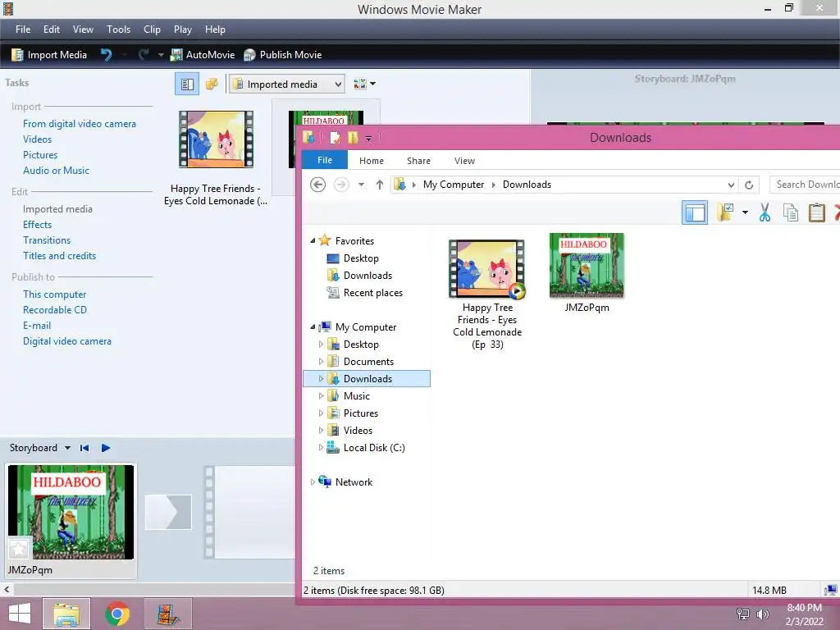Click the AutoMovie button
This screenshot has height=630, width=840.
[203, 55]
